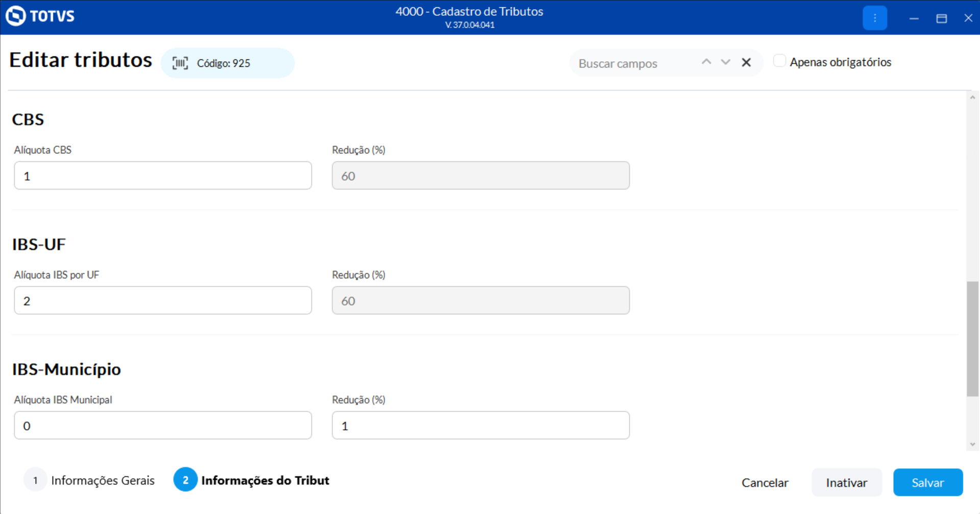Click the Alíquota CBS input field
This screenshot has width=980, height=514.
(162, 176)
